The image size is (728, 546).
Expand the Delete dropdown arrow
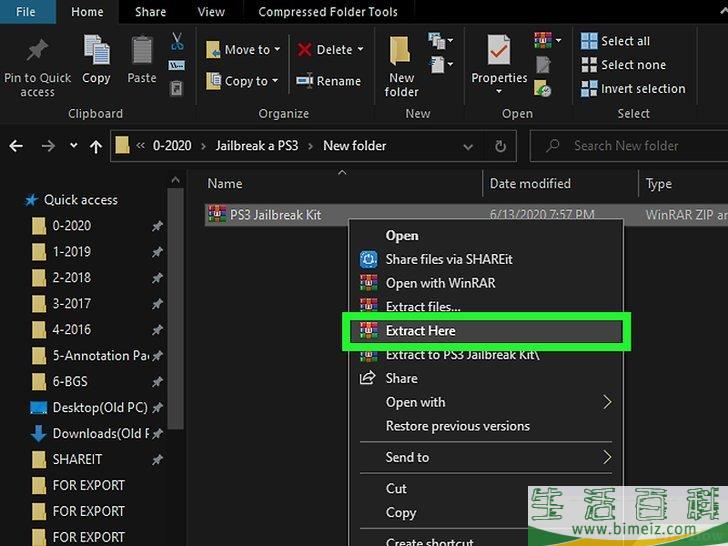click(360, 49)
